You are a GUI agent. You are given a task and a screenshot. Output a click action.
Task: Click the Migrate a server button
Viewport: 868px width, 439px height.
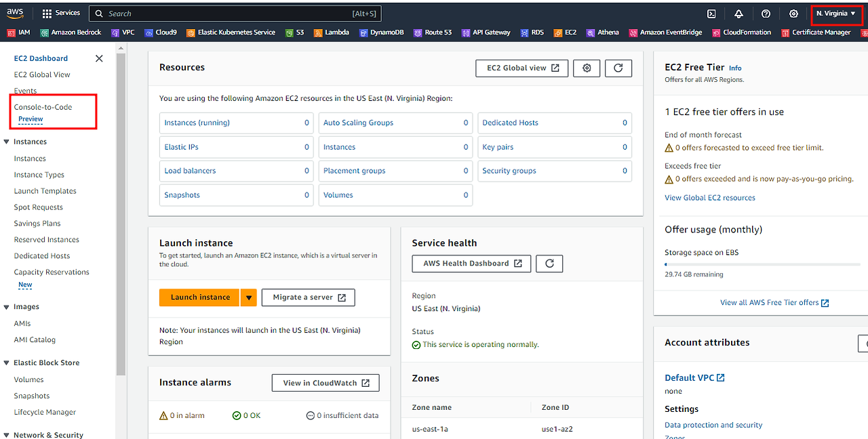309,297
